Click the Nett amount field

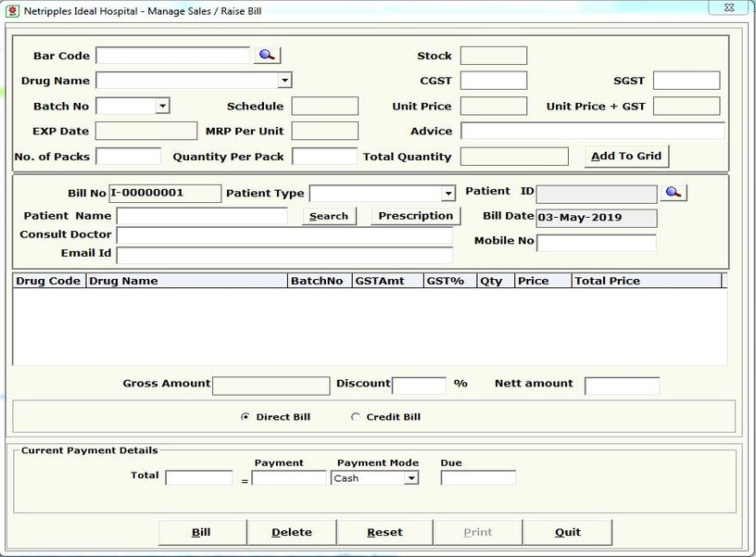[622, 386]
